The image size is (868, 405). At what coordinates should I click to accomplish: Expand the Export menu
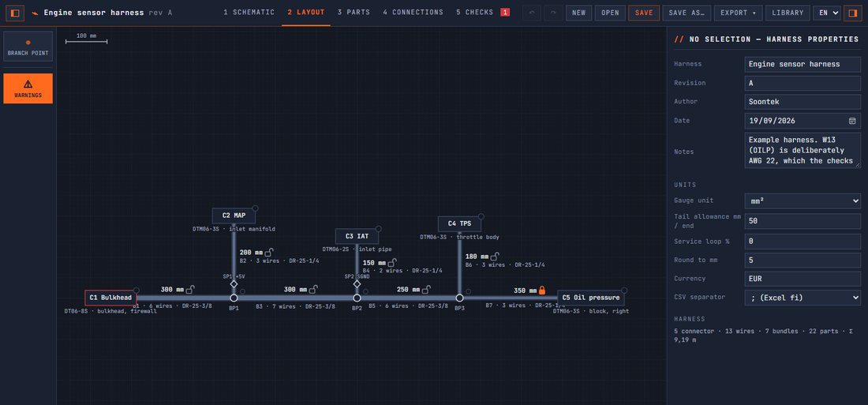pos(738,13)
